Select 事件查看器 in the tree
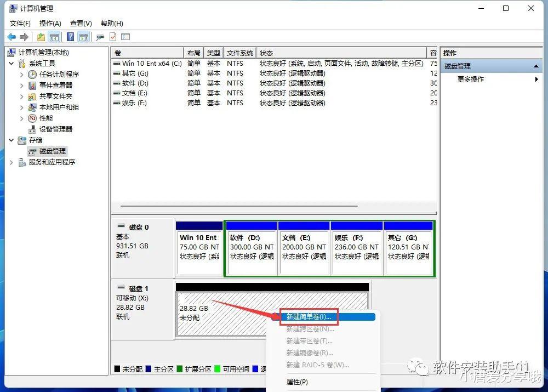The height and width of the screenshot is (392, 548). [56, 86]
